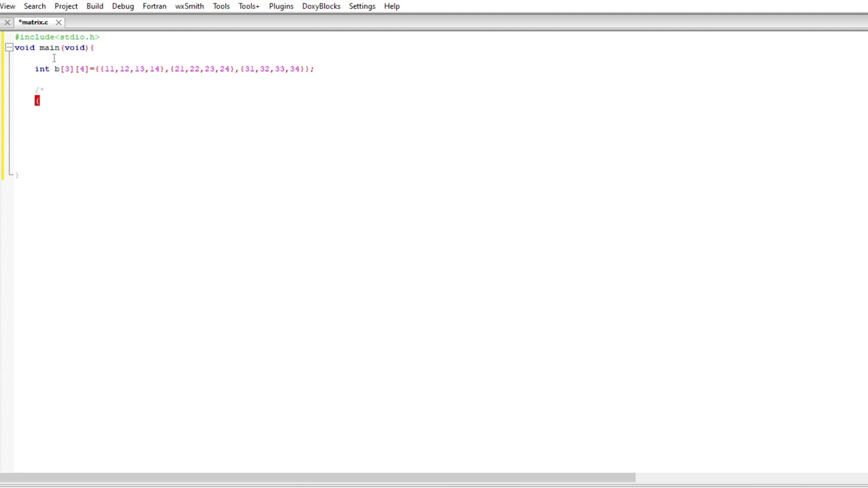Image resolution: width=868 pixels, height=488 pixels.
Task: Open the Tools+ menu
Action: click(249, 6)
